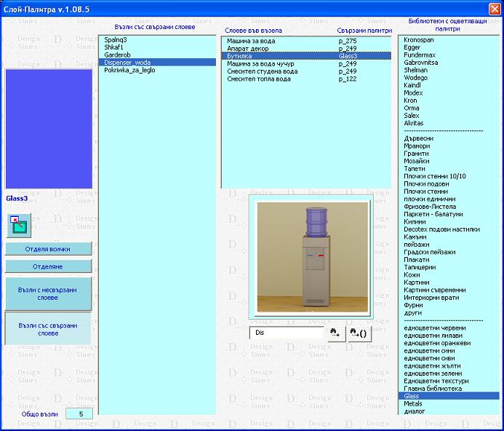Open the Kronospan palette library

click(419, 39)
